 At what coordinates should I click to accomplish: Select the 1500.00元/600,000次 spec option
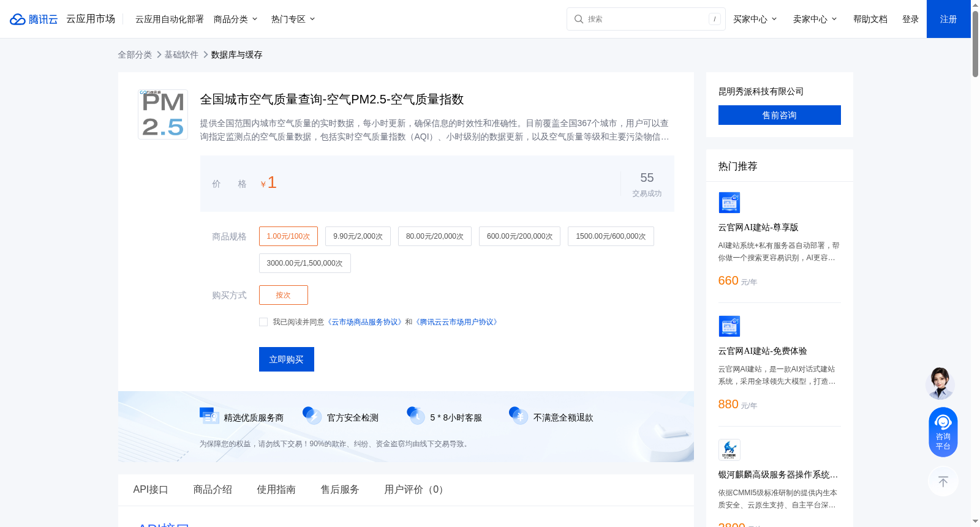(611, 236)
